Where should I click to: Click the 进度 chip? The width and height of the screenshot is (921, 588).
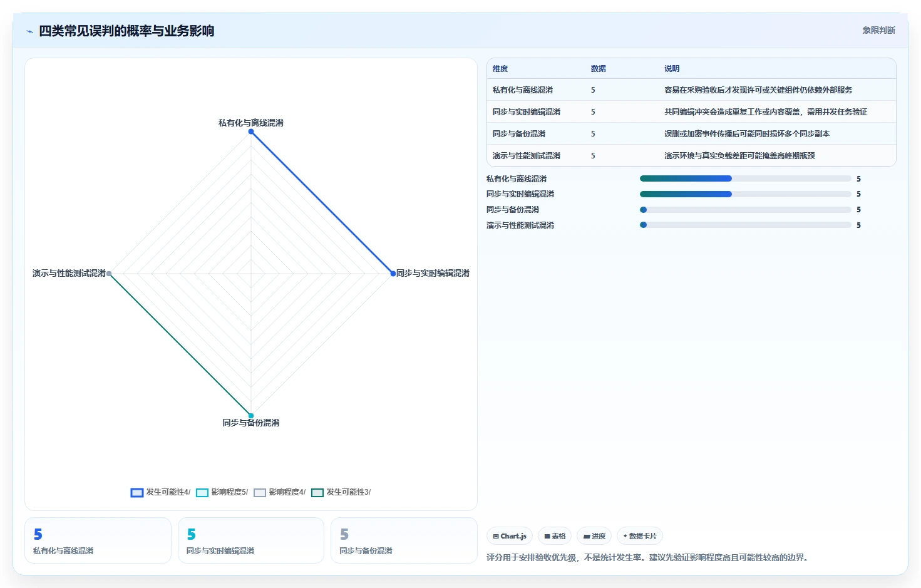pos(594,536)
